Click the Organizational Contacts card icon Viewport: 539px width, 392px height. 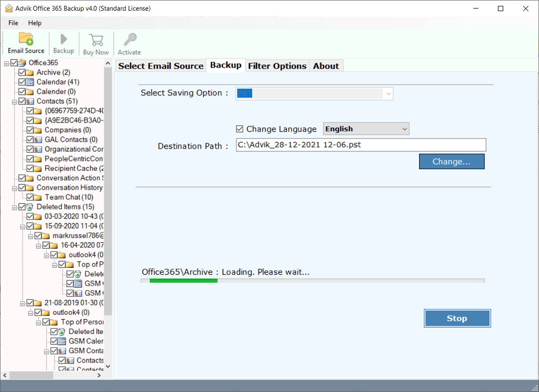click(38, 150)
